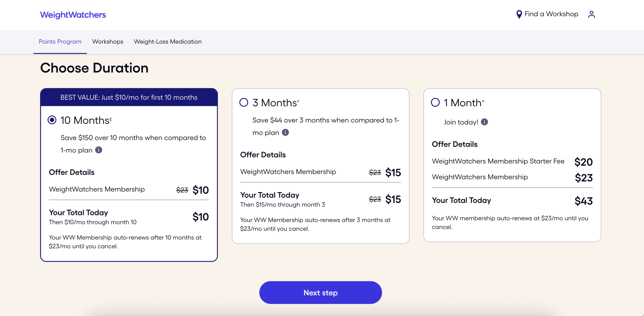Go to Weight-Loss Medication tab
The width and height of the screenshot is (644, 316).
(168, 42)
